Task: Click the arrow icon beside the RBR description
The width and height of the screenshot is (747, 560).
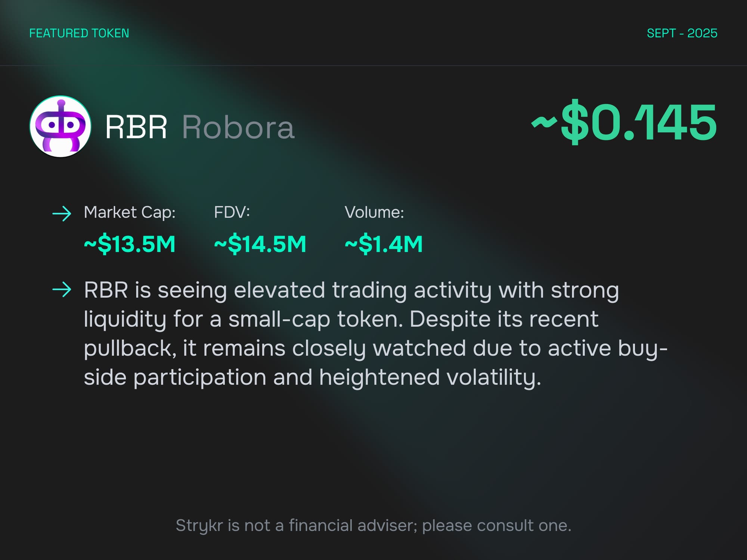Action: click(x=62, y=290)
